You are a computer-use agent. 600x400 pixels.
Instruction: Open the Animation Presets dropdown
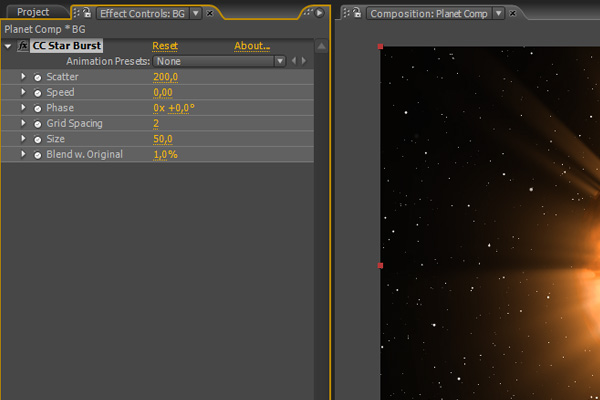point(219,61)
